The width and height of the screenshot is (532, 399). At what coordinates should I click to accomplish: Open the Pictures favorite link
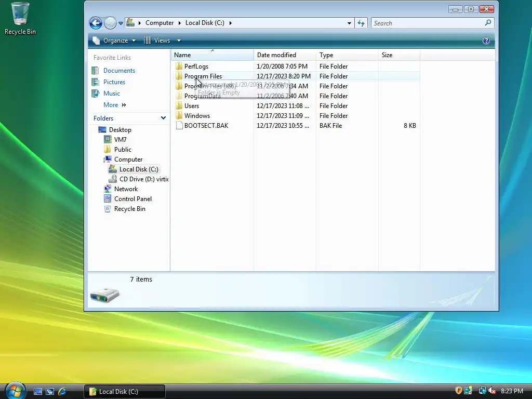114,82
